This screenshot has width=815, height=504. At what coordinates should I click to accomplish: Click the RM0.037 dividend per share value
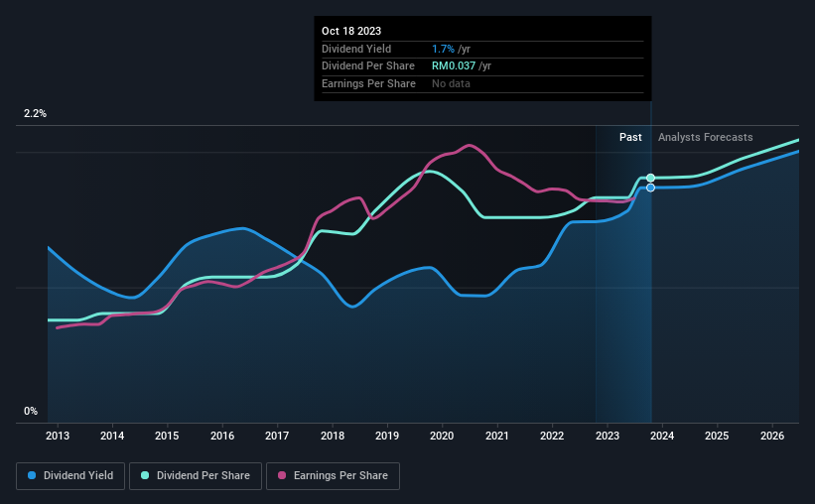coord(454,66)
